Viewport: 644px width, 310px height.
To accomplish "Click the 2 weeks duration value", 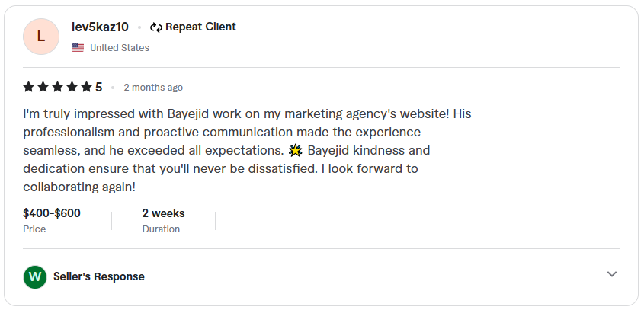I will pyautogui.click(x=163, y=213).
